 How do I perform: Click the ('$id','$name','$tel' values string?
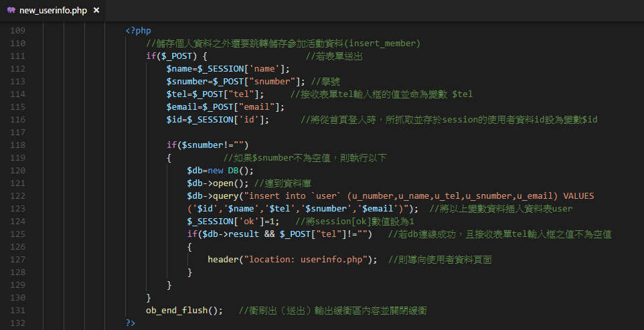coord(303,208)
